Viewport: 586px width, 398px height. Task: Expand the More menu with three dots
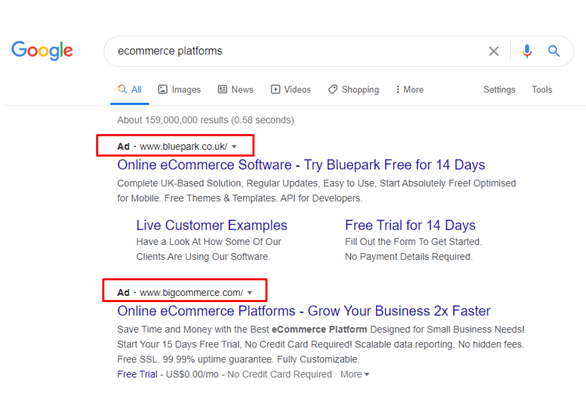[x=410, y=90]
